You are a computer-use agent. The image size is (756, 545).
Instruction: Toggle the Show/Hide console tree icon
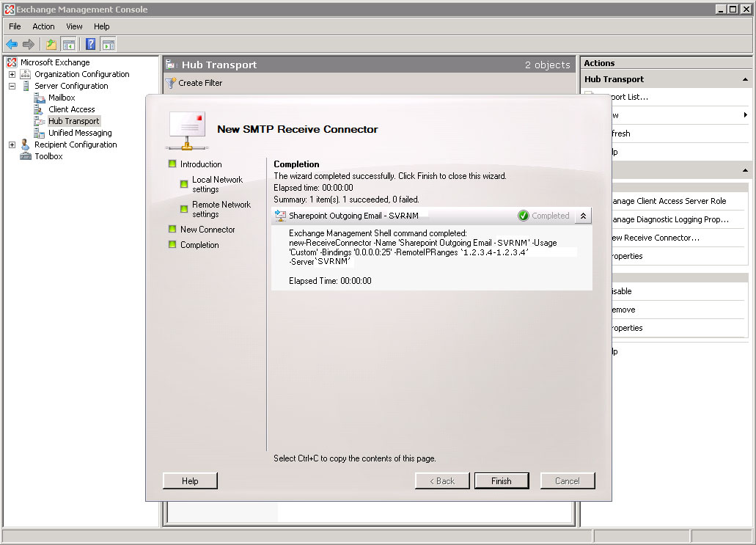(69, 44)
